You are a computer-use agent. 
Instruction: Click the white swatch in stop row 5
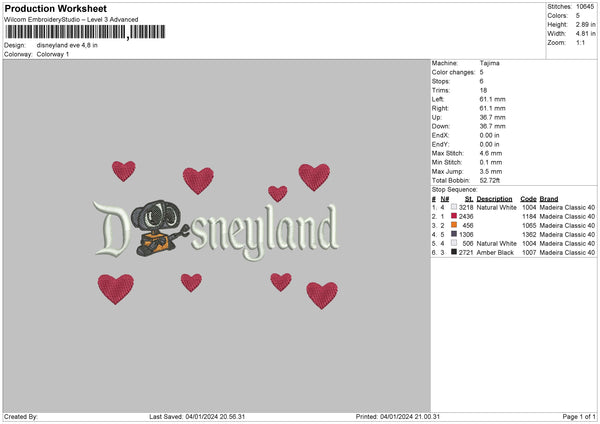point(454,243)
